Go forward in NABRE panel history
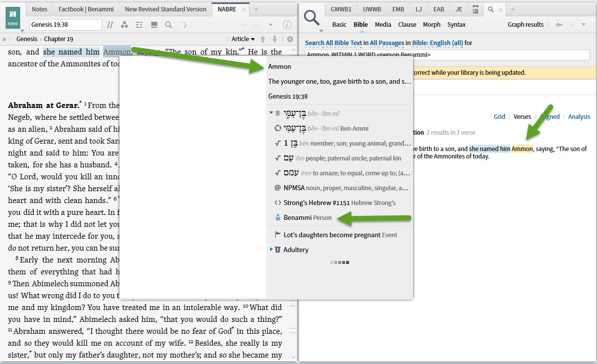Image resolution: width=597 pixels, height=364 pixels. click(x=257, y=25)
